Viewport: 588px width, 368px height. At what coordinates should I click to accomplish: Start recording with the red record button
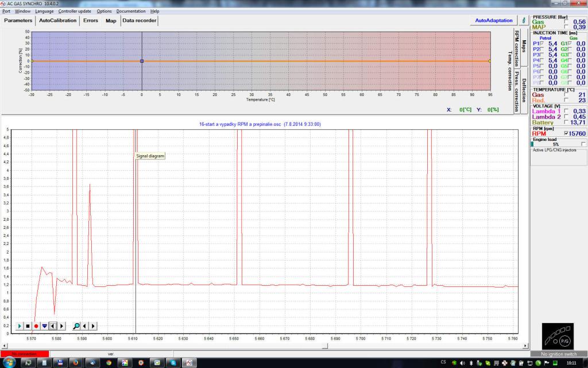(36, 326)
